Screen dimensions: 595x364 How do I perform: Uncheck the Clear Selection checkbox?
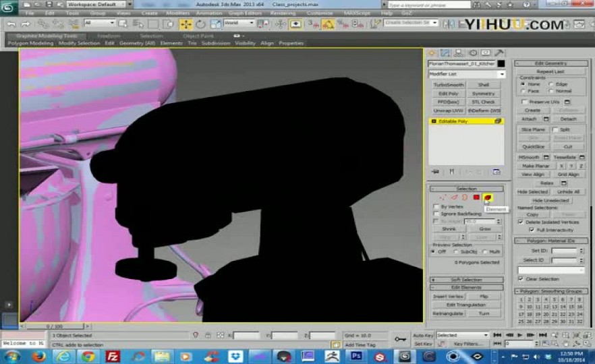[521, 278]
